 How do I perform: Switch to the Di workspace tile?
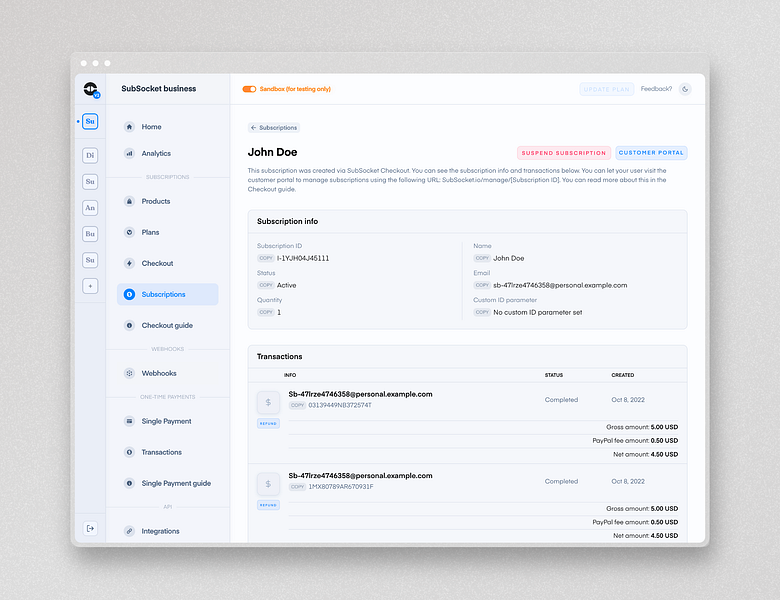point(90,155)
